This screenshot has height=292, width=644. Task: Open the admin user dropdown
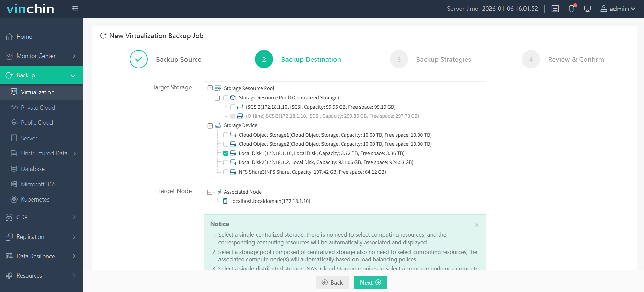click(x=617, y=9)
